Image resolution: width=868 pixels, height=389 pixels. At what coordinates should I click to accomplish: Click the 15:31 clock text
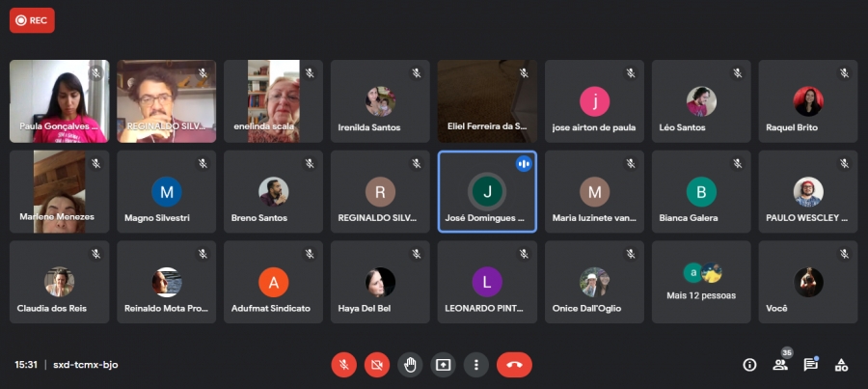[26, 365]
